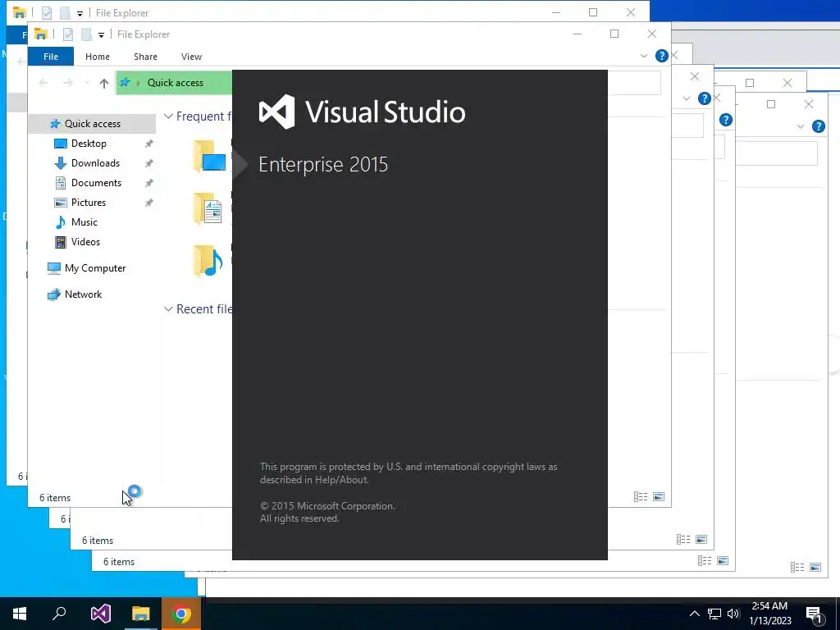This screenshot has width=840, height=630.
Task: Open the Music folder thumbnail
Action: pos(208,261)
